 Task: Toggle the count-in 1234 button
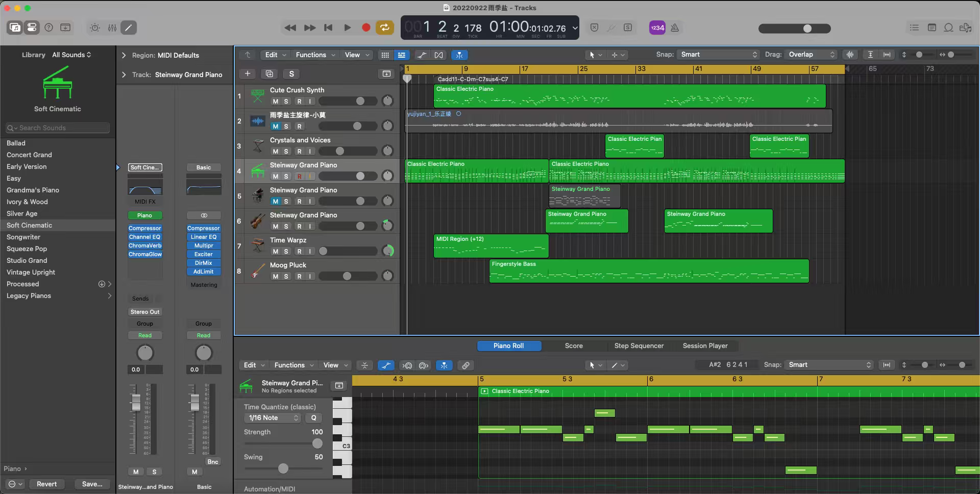(657, 28)
